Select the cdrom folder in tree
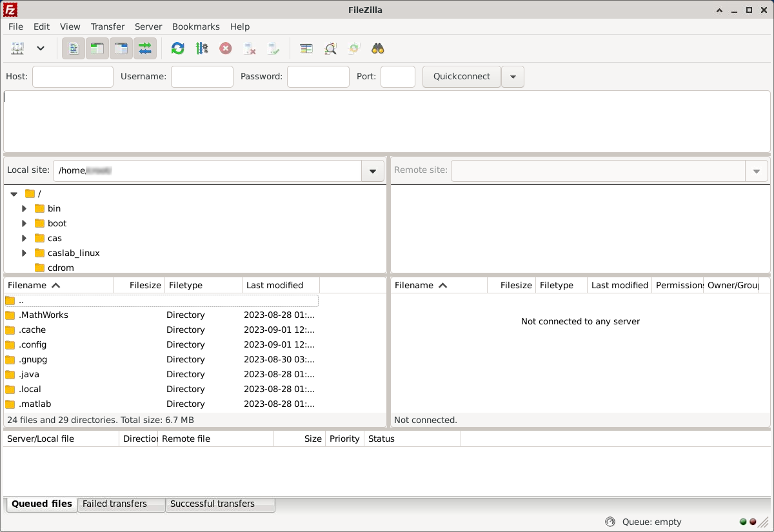This screenshot has height=532, width=774. [61, 268]
